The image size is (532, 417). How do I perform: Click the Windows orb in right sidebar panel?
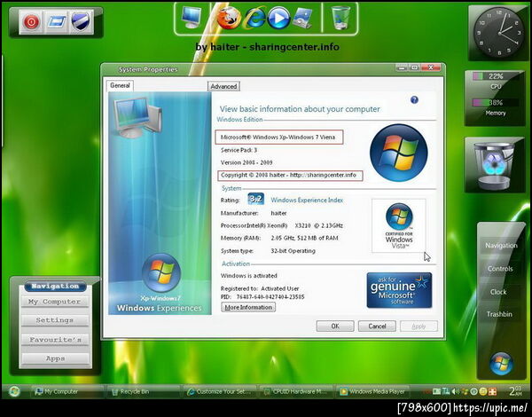pyautogui.click(x=501, y=364)
